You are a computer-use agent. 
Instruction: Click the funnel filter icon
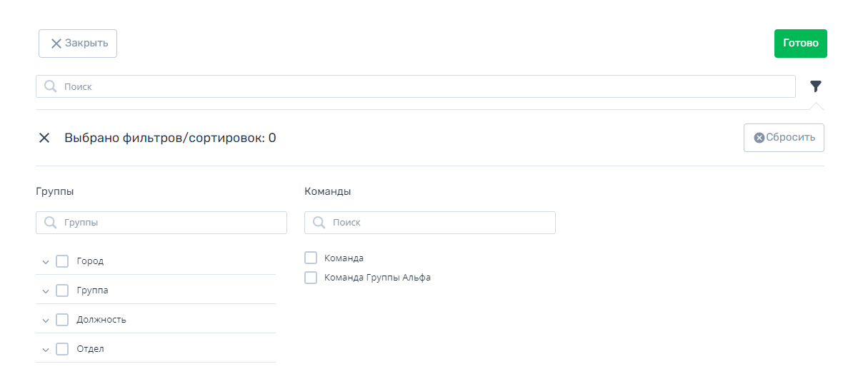click(x=816, y=86)
